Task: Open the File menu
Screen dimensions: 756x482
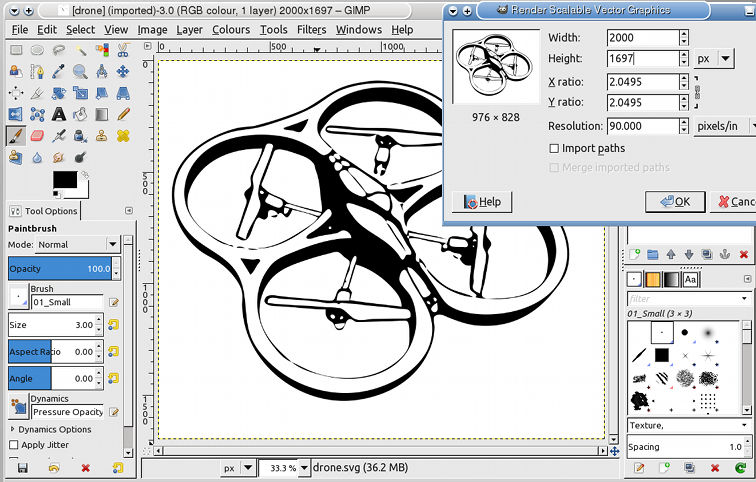Action: [20, 30]
